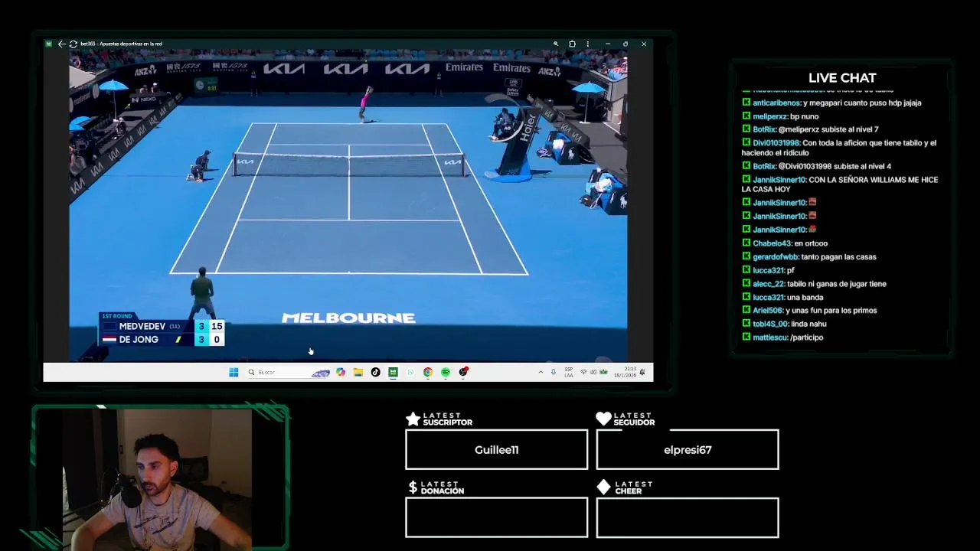Open the zoom magnifier in bet365 title bar
The image size is (980, 551).
click(x=556, y=44)
